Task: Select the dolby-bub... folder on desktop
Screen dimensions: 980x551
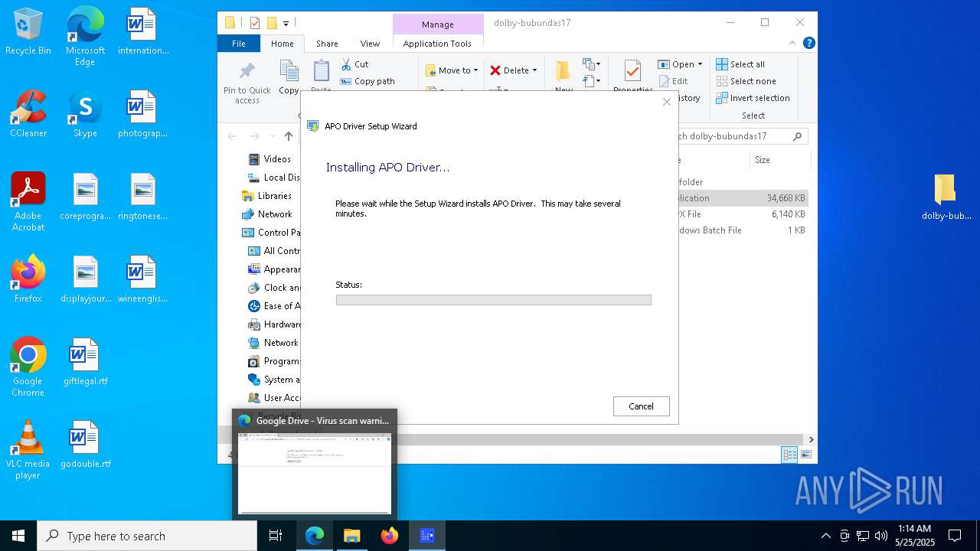Action: [x=946, y=197]
